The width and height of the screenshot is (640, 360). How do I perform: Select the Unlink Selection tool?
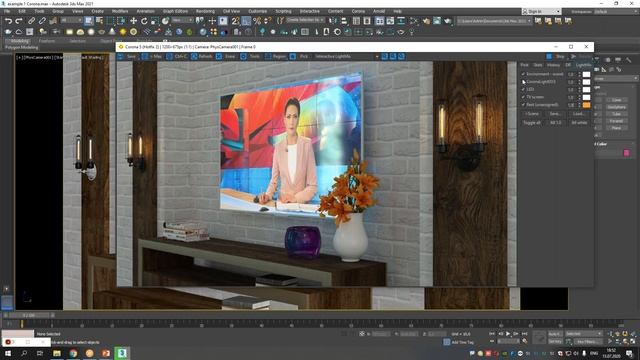coord(42,21)
